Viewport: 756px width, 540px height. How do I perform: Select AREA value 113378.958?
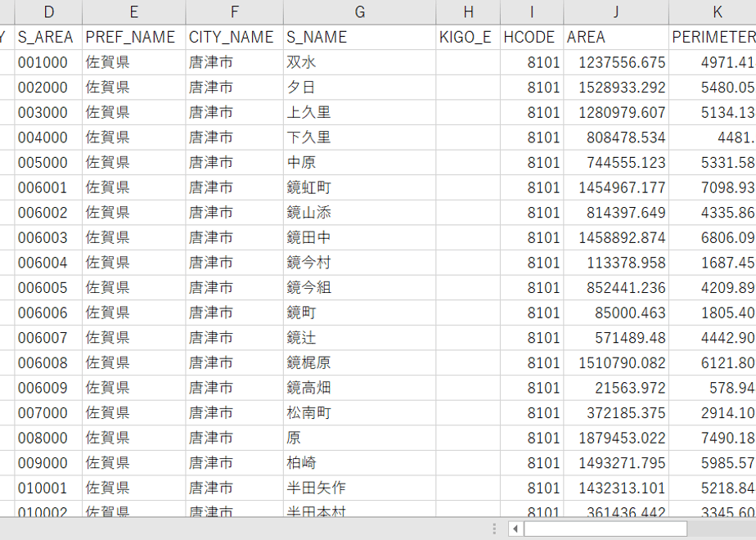click(616, 263)
